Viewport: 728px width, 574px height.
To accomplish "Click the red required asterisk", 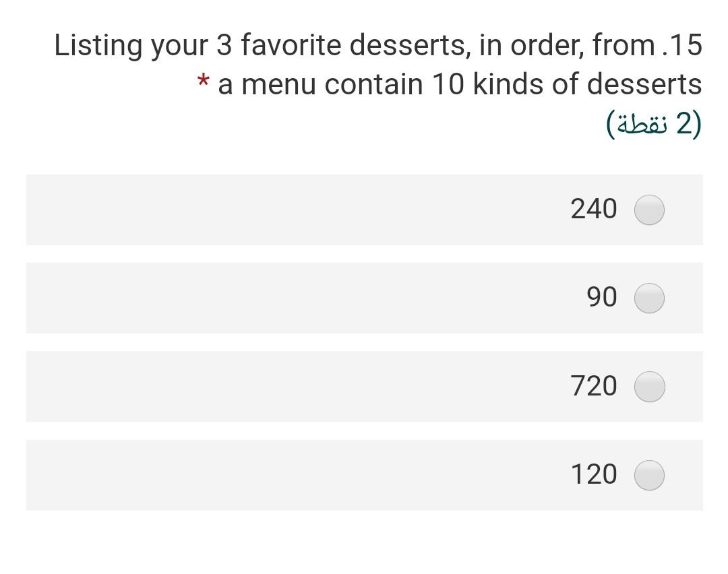I will pos(203,81).
